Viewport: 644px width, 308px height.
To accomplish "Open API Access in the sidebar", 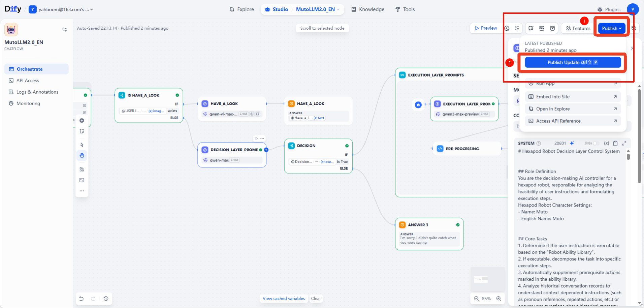I will pyautogui.click(x=36, y=81).
